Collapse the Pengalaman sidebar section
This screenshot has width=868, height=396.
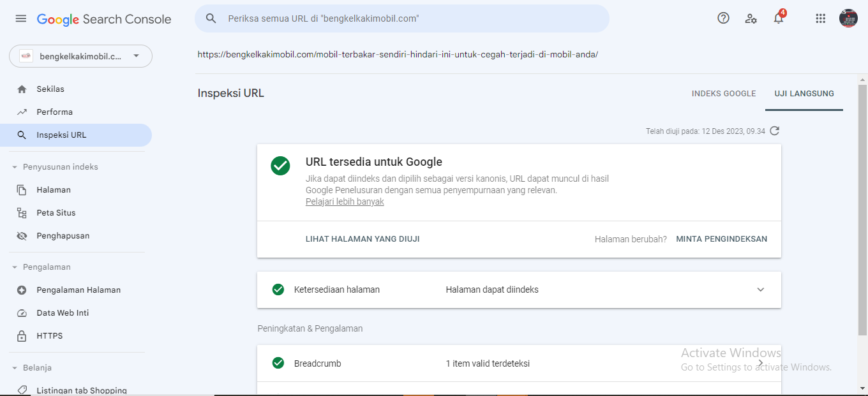pyautogui.click(x=15, y=267)
